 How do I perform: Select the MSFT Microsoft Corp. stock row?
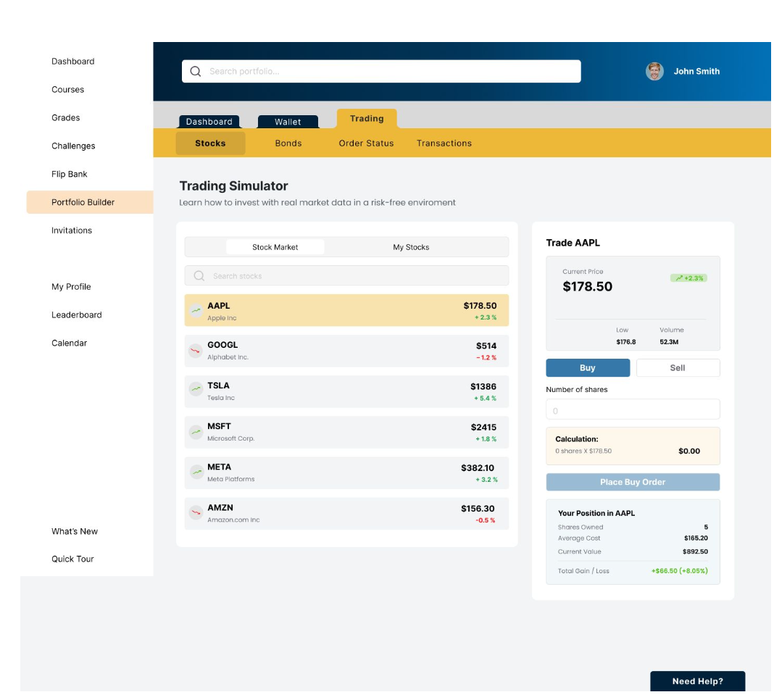coord(346,433)
